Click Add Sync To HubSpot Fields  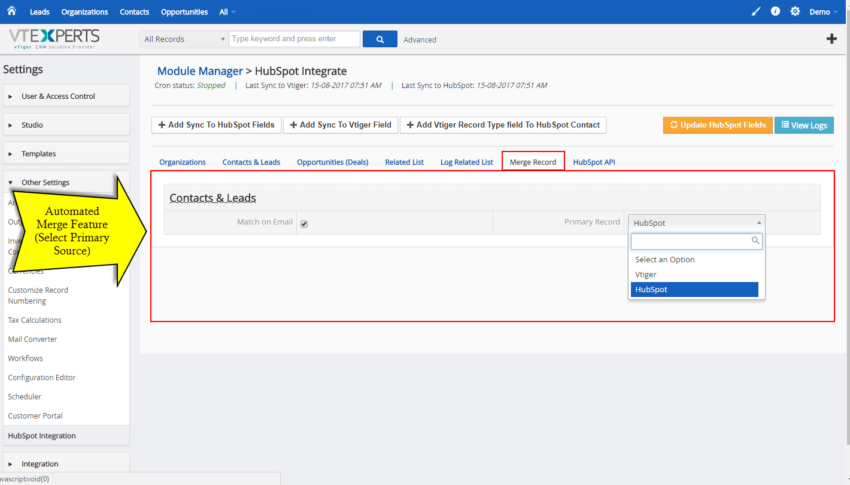[x=216, y=125]
